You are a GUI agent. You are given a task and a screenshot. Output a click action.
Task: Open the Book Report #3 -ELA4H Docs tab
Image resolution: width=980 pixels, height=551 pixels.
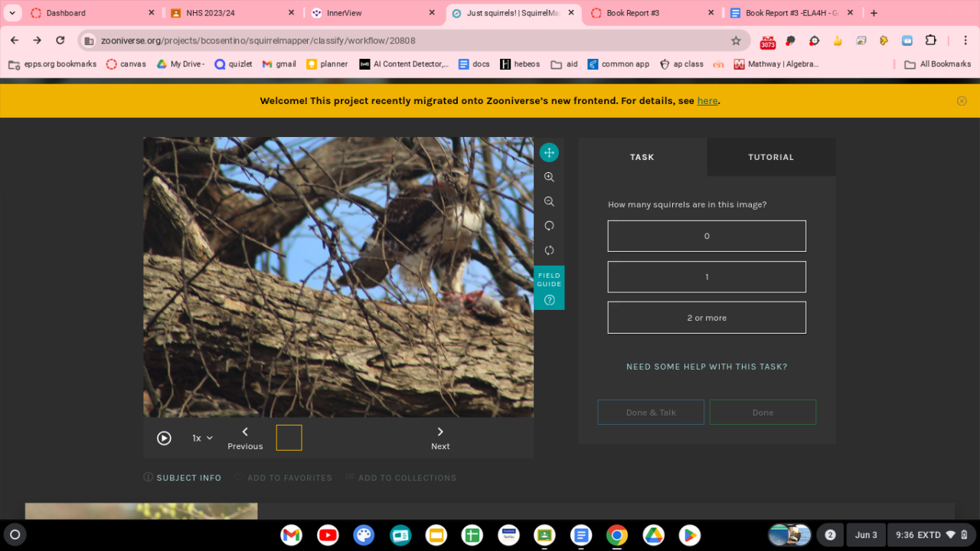pyautogui.click(x=792, y=13)
